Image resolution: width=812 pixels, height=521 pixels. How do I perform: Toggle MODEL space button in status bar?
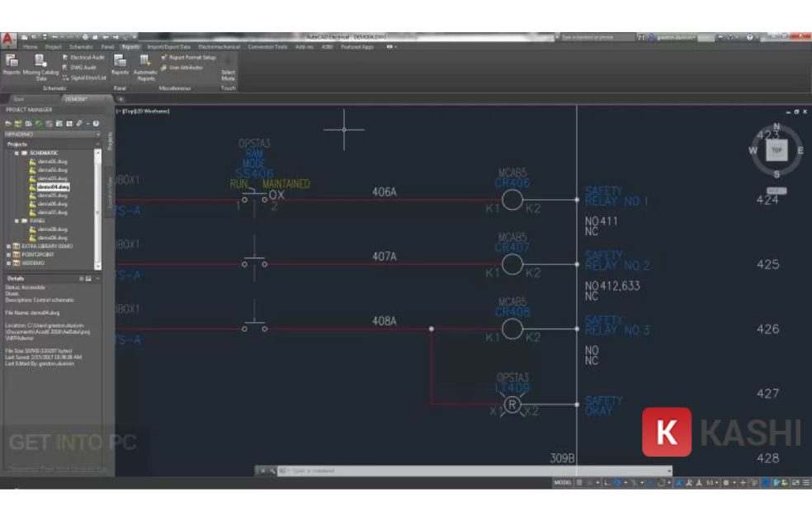coord(563,483)
